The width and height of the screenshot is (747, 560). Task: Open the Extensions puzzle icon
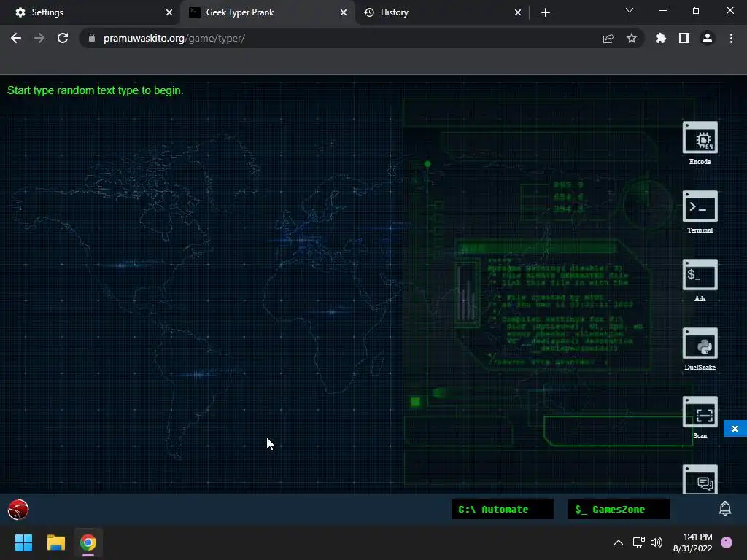(x=661, y=38)
